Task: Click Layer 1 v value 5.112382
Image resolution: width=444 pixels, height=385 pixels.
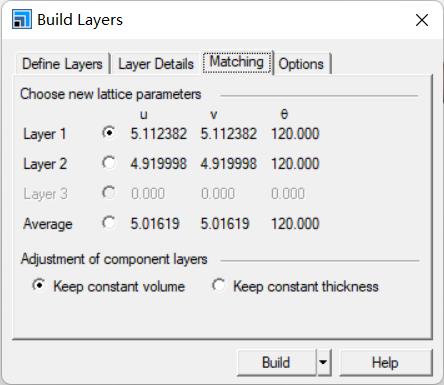Action: (229, 134)
